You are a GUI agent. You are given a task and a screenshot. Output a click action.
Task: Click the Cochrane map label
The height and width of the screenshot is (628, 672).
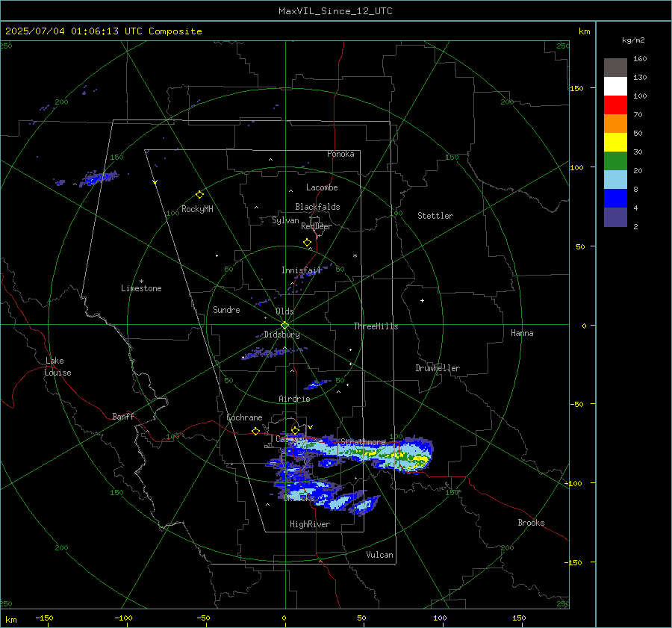tap(244, 417)
